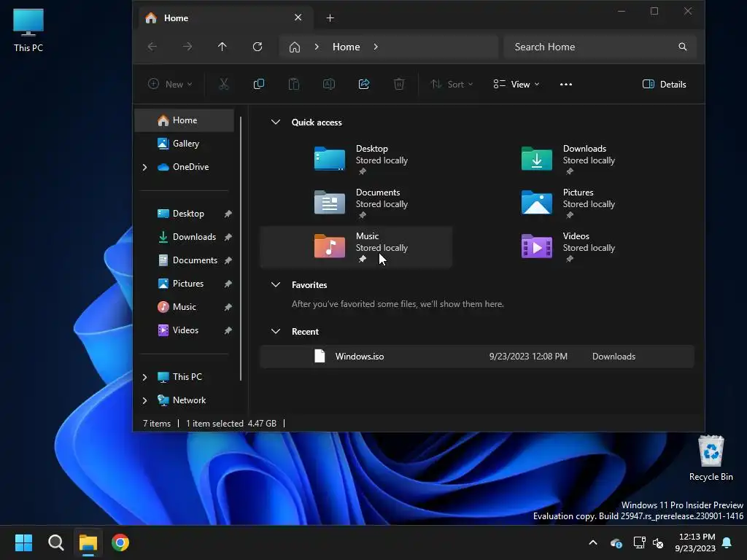Click pin icon next to sidebar Downloads
Screen dimensions: 747x560
tap(228, 237)
